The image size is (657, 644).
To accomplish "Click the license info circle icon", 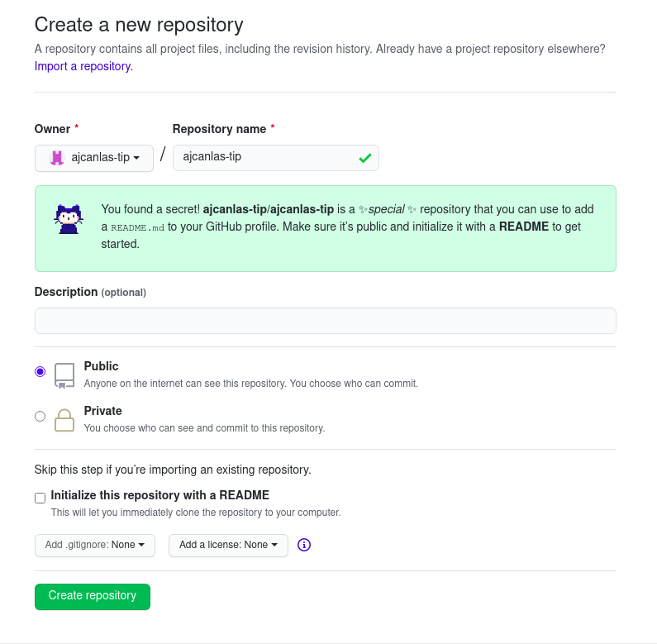I will pos(304,545).
